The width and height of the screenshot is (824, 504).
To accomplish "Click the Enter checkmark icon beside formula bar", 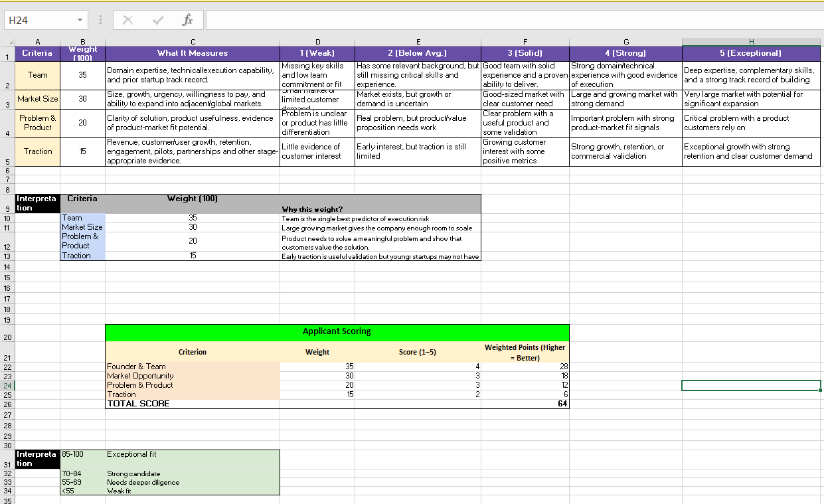I will (x=157, y=21).
